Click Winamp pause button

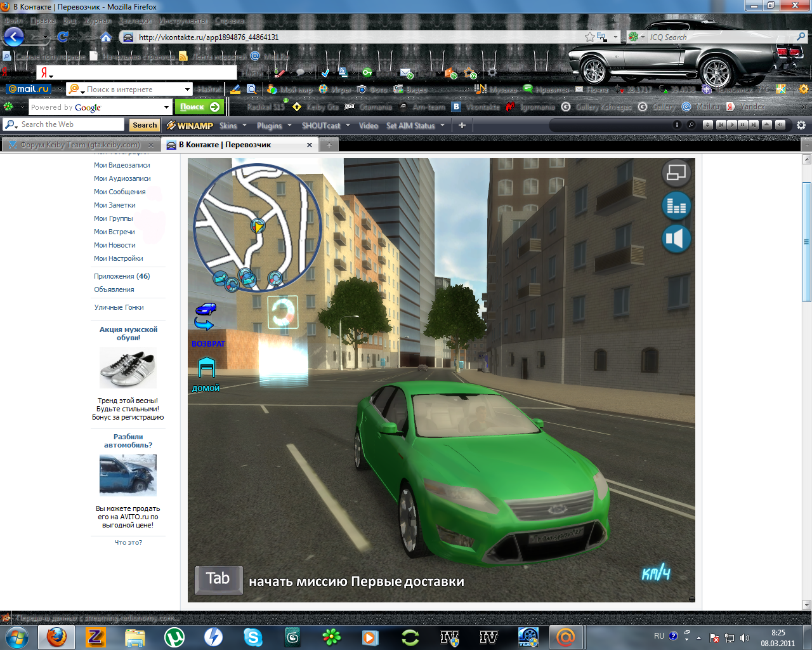(742, 125)
